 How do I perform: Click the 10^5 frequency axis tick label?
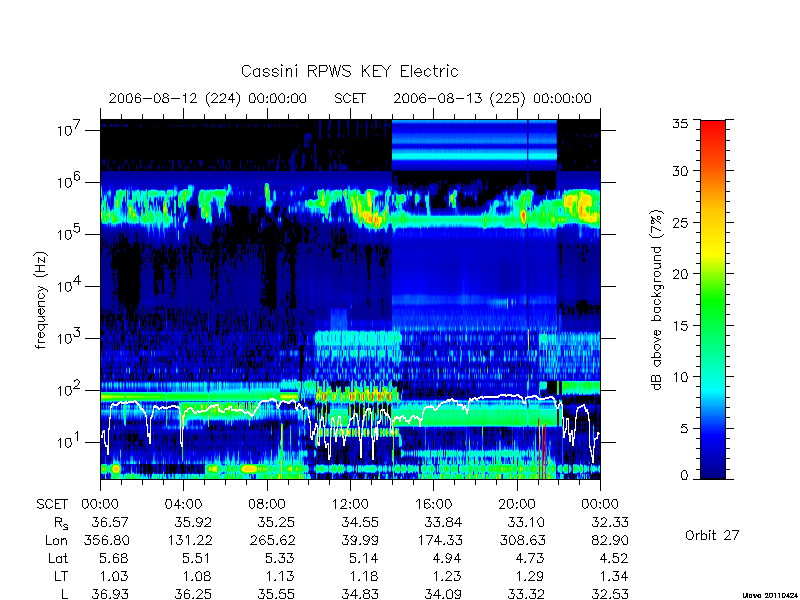point(68,234)
